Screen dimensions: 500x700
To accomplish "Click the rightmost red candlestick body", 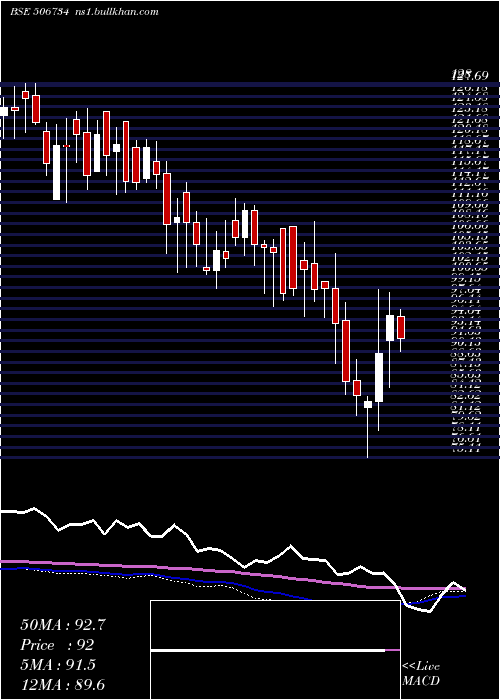I will (401, 328).
